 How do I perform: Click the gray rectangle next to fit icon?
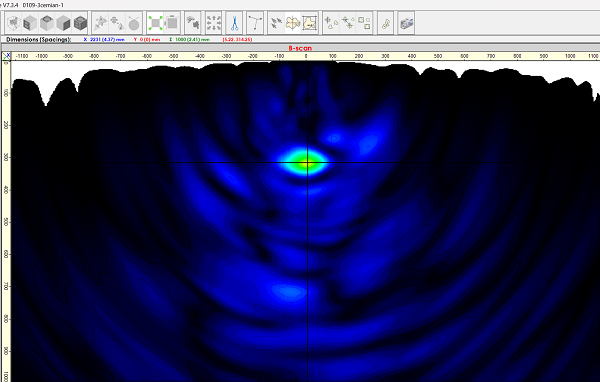point(172,23)
